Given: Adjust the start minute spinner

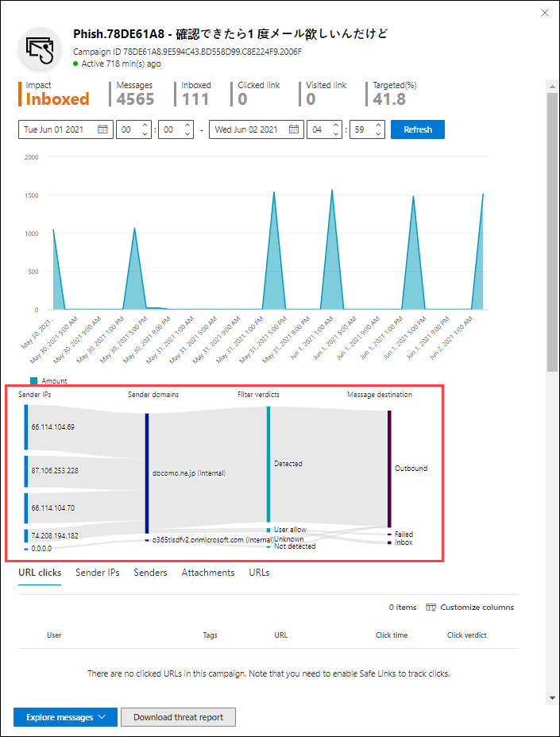Looking at the screenshot, I should pyautogui.click(x=187, y=129).
